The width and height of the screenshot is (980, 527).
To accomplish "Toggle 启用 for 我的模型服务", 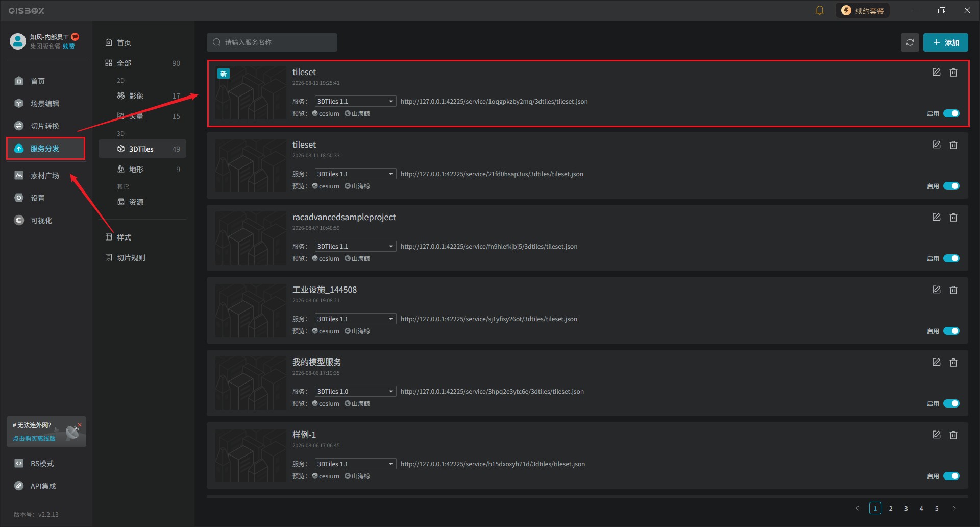I will (951, 403).
